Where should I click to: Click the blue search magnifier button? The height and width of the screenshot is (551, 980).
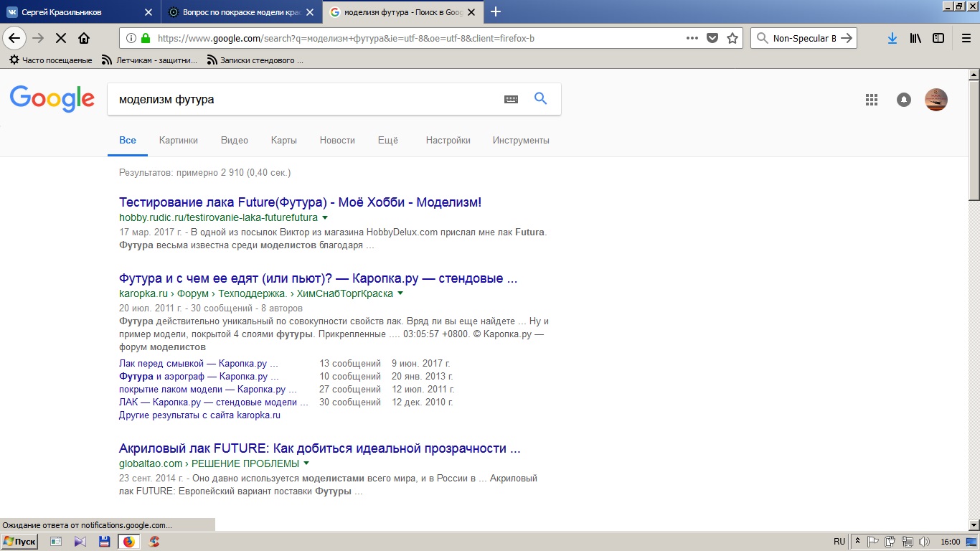pos(541,99)
